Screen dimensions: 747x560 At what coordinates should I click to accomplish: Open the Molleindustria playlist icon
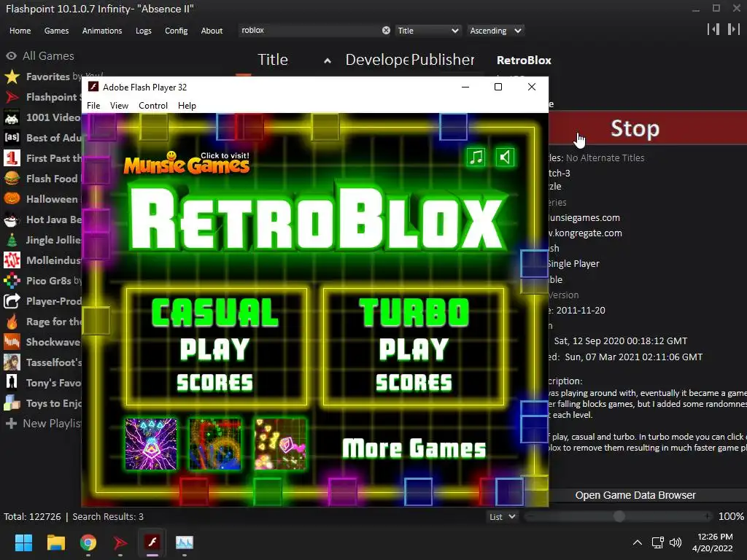12,260
